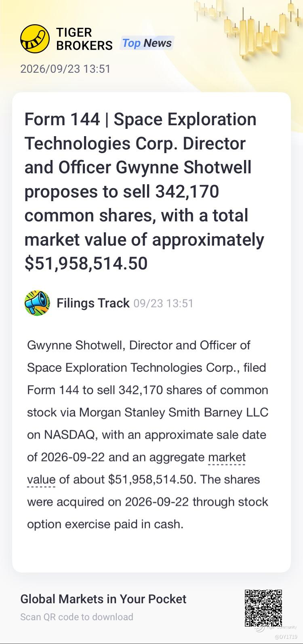This screenshot has width=303, height=644.
Task: Click 'Scan QR code to download' text
Action: pos(77,617)
